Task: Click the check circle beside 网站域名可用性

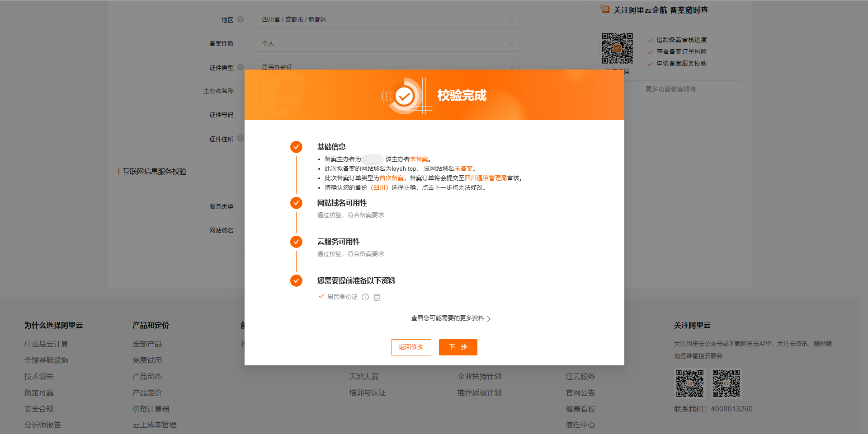Action: click(x=296, y=203)
